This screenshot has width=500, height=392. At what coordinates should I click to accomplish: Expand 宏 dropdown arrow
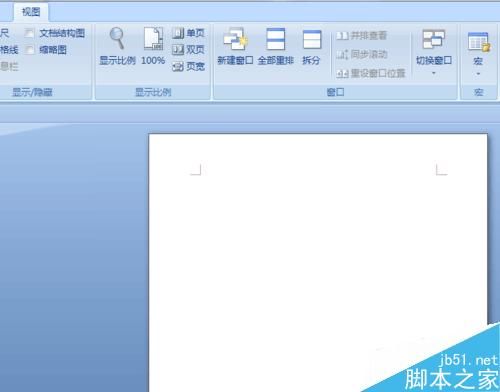pyautogui.click(x=478, y=73)
